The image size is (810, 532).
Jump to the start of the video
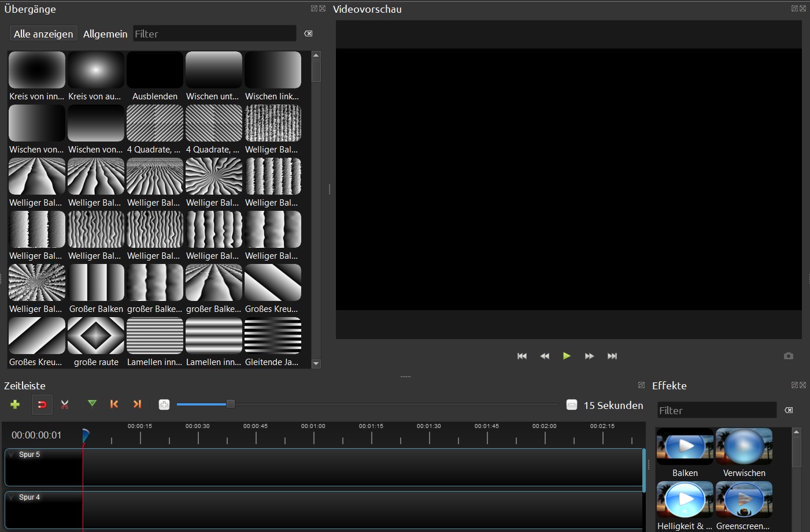522,356
